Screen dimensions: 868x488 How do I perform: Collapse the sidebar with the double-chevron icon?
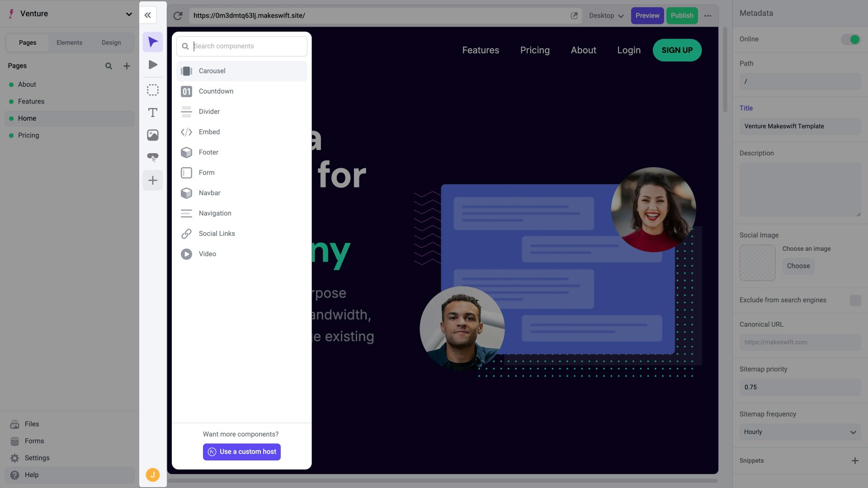point(147,15)
